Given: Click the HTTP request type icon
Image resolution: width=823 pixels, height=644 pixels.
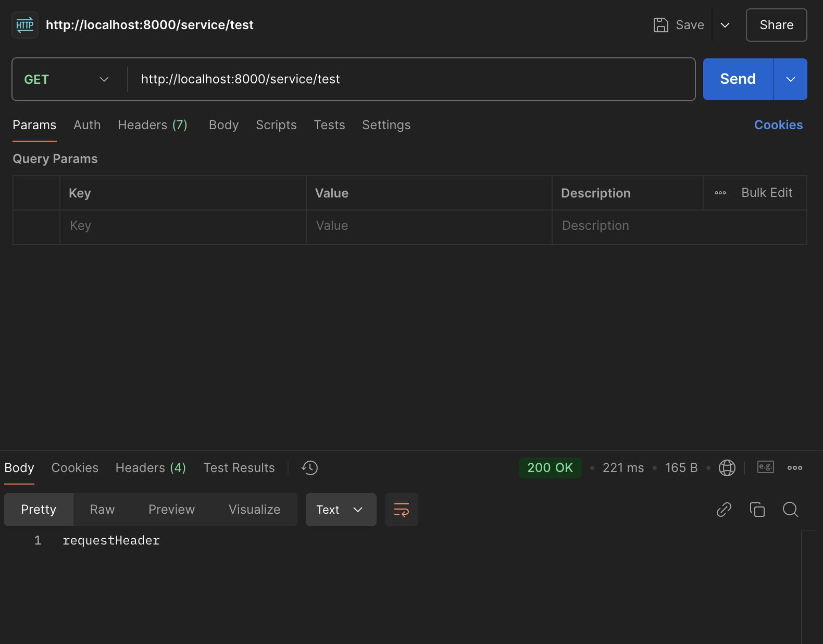Looking at the screenshot, I should 25,25.
